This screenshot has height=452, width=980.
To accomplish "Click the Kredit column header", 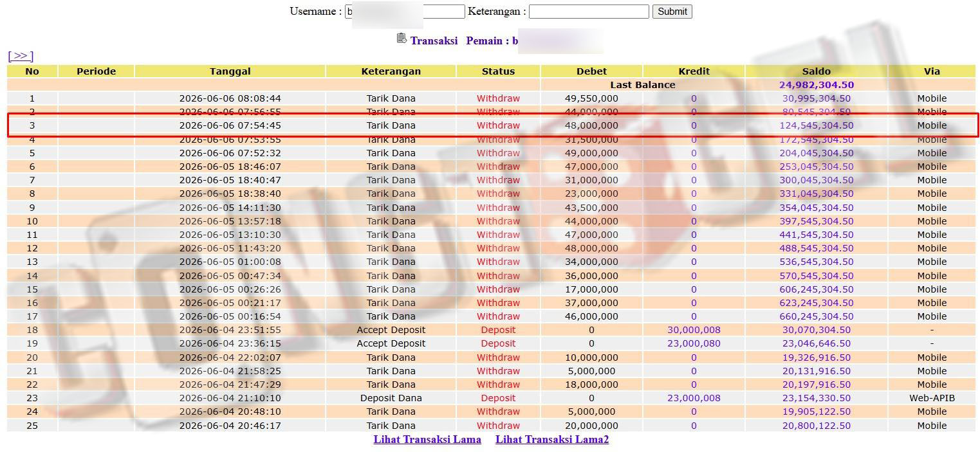I will click(x=694, y=71).
